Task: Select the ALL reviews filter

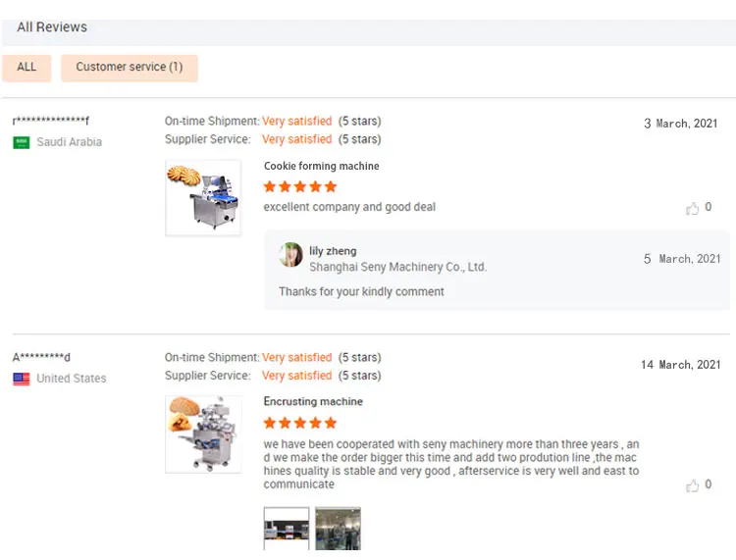Action: pos(26,68)
